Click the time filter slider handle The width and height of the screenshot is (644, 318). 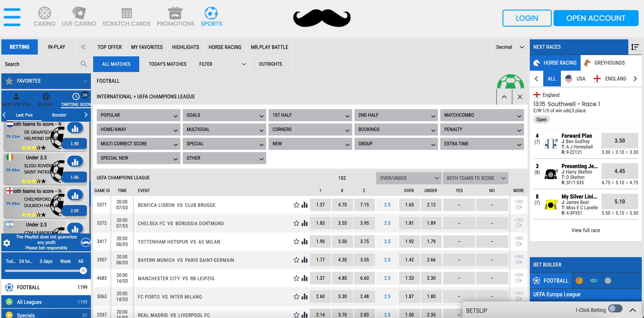pyautogui.click(x=83, y=270)
